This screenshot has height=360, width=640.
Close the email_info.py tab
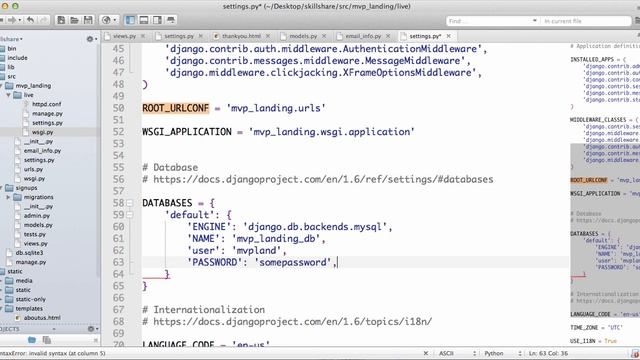tap(388, 36)
